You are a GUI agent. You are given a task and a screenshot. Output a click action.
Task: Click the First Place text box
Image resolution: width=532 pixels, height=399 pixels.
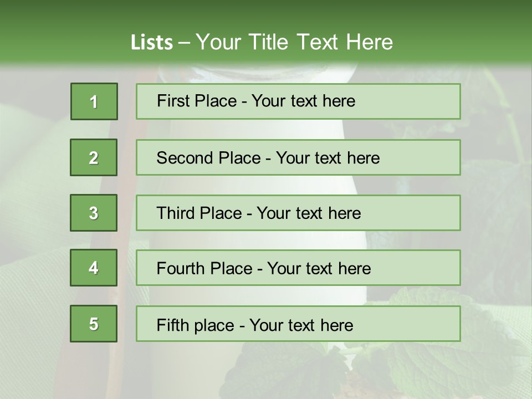[x=298, y=101]
